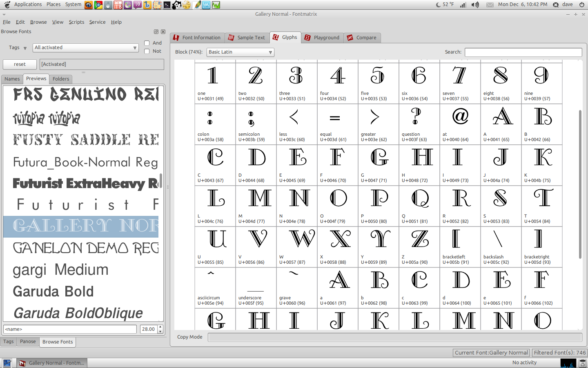This screenshot has width=588, height=368.
Task: Switch to the Panose bottom tab
Action: (28, 341)
